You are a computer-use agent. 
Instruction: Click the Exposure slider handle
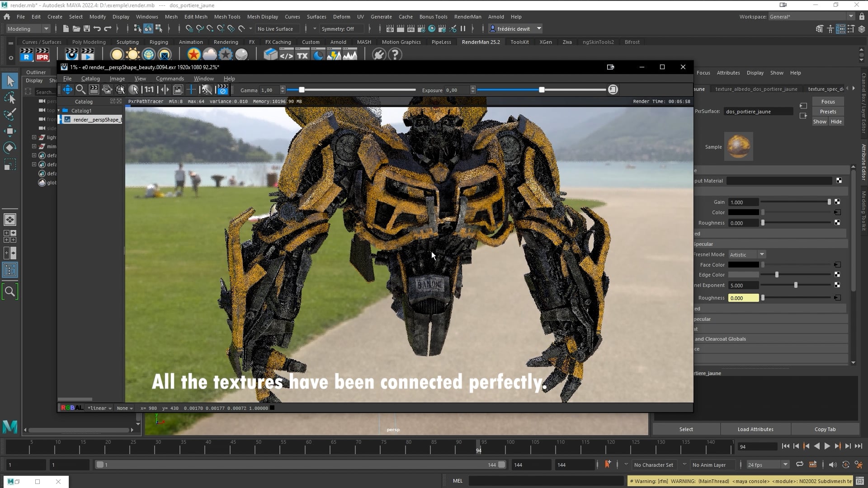point(541,89)
